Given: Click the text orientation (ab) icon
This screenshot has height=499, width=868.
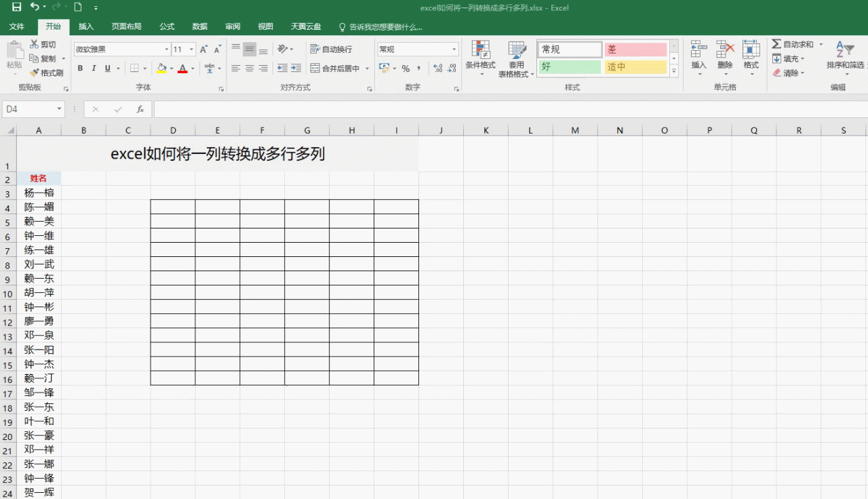Looking at the screenshot, I should pyautogui.click(x=282, y=49).
